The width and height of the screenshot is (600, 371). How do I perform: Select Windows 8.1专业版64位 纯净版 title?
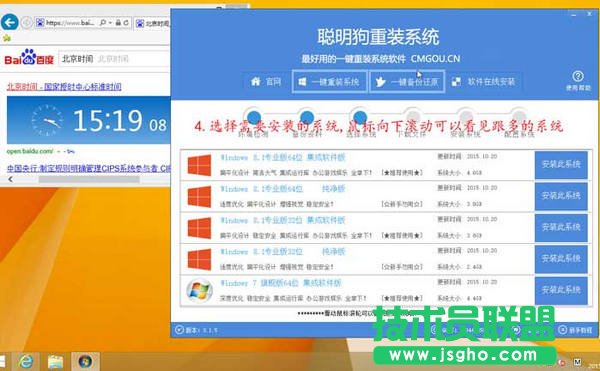[x=283, y=189]
